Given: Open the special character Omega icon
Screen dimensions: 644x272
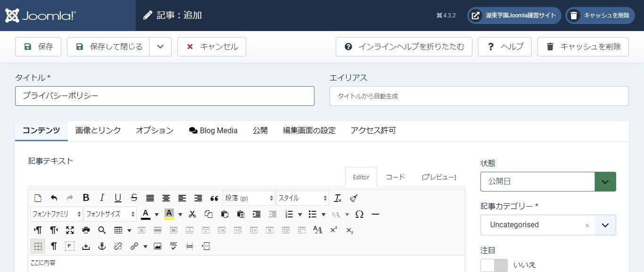Looking at the screenshot, I should point(359,214).
